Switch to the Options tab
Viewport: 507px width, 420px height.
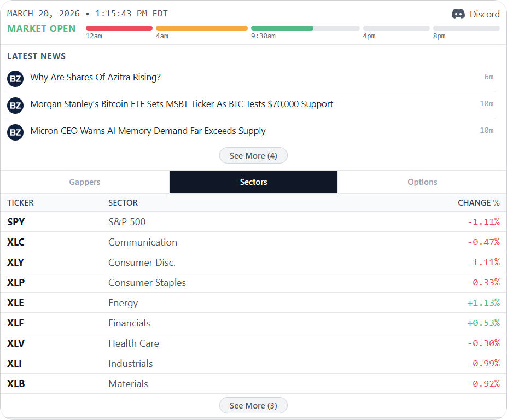click(x=422, y=182)
